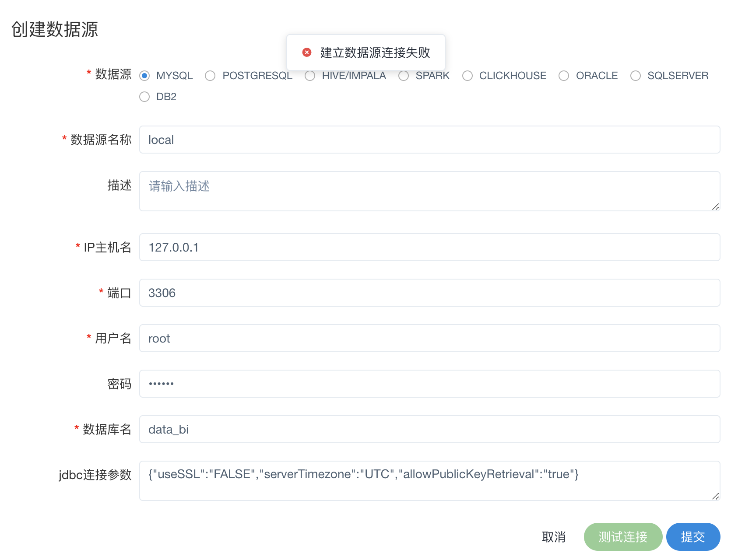Click the jdbc连接参数 textarea

coord(429,481)
